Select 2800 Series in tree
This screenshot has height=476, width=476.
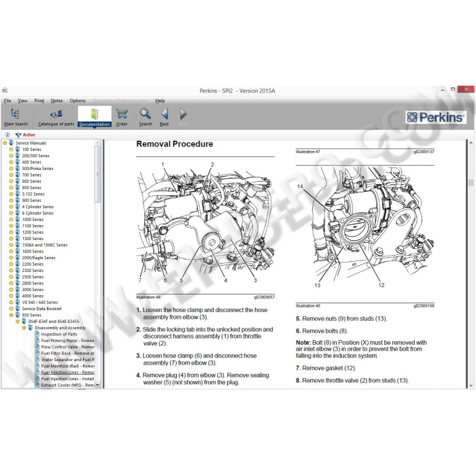(33, 284)
